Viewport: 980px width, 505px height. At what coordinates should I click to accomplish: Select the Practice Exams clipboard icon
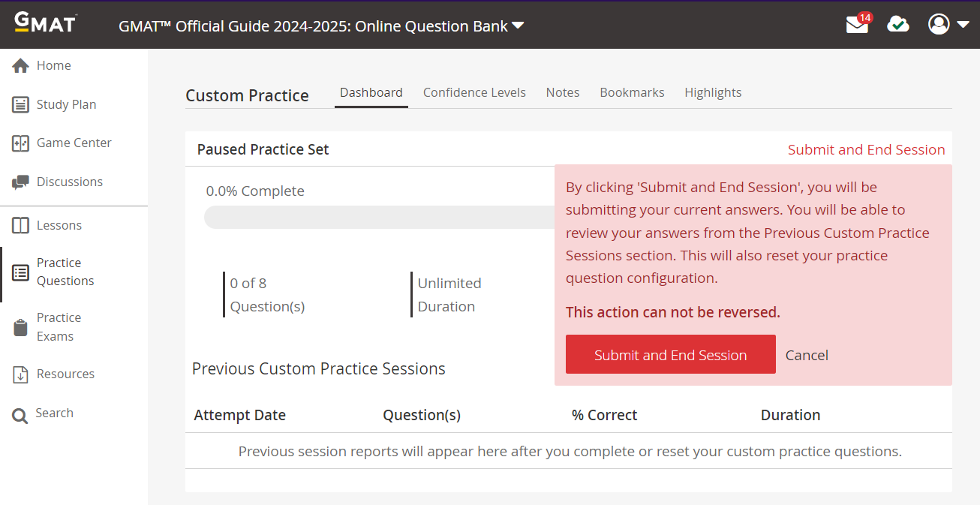click(x=21, y=328)
